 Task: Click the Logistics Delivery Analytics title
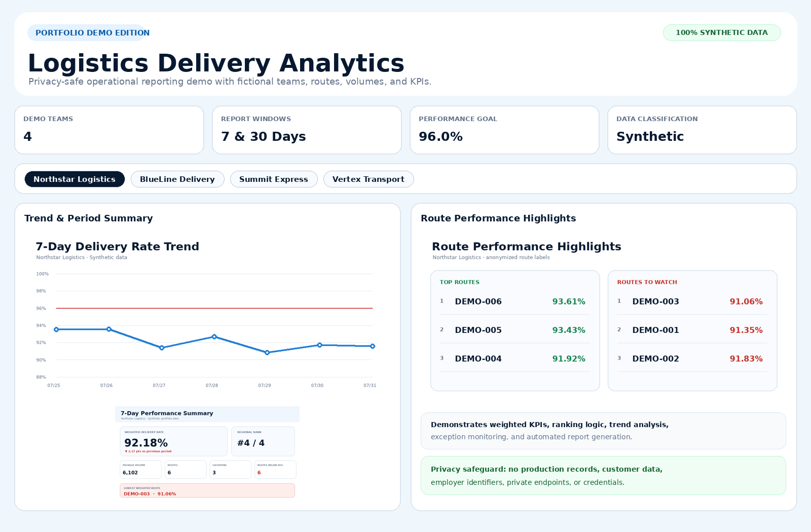[x=216, y=63]
